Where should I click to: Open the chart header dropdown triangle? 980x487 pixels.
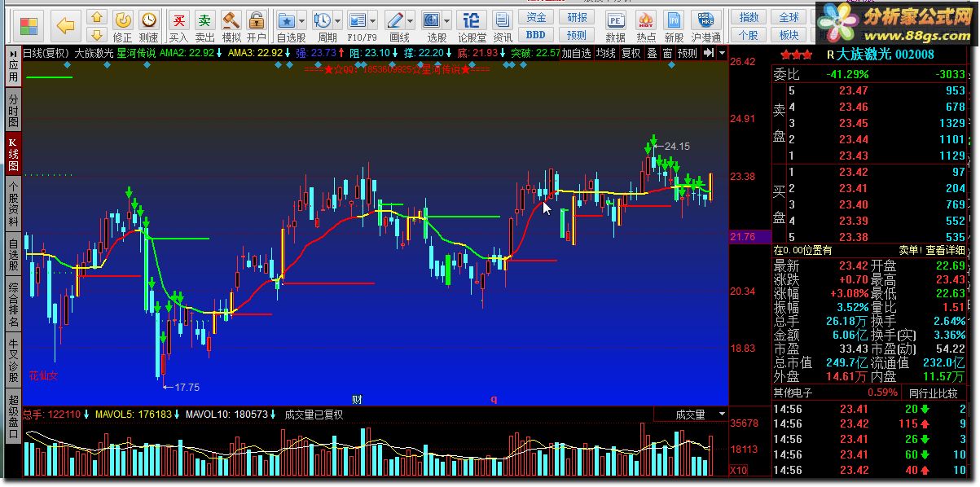(722, 53)
